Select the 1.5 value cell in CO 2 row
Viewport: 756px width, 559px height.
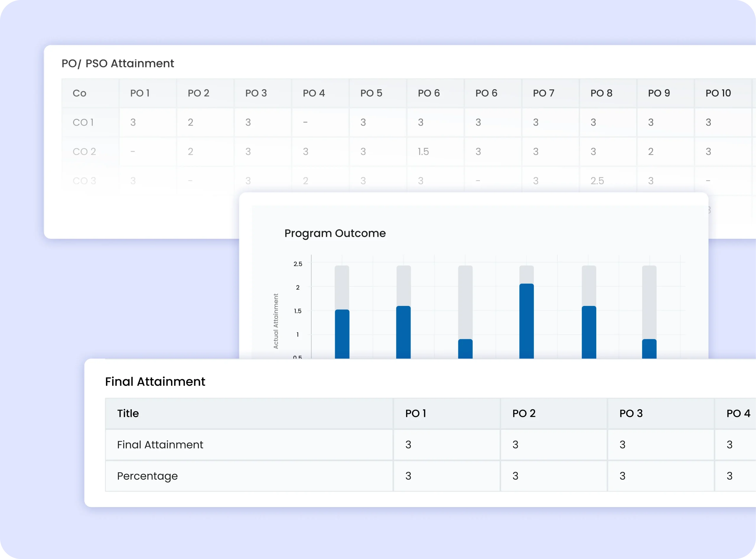pos(423,151)
